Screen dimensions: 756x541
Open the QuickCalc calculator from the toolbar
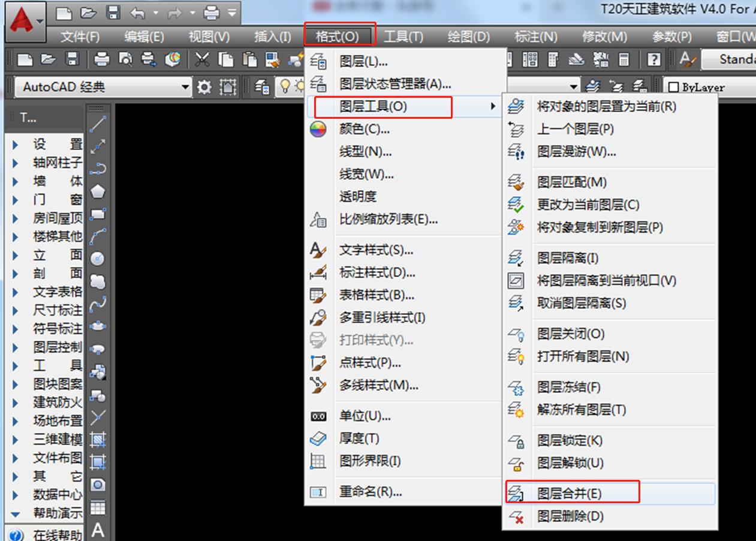point(624,59)
